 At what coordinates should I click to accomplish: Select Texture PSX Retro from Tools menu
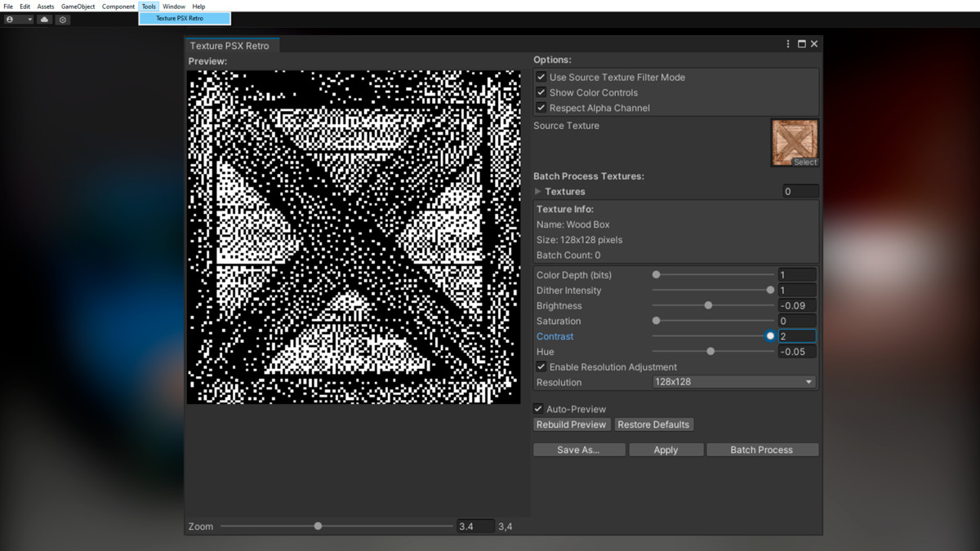(184, 19)
